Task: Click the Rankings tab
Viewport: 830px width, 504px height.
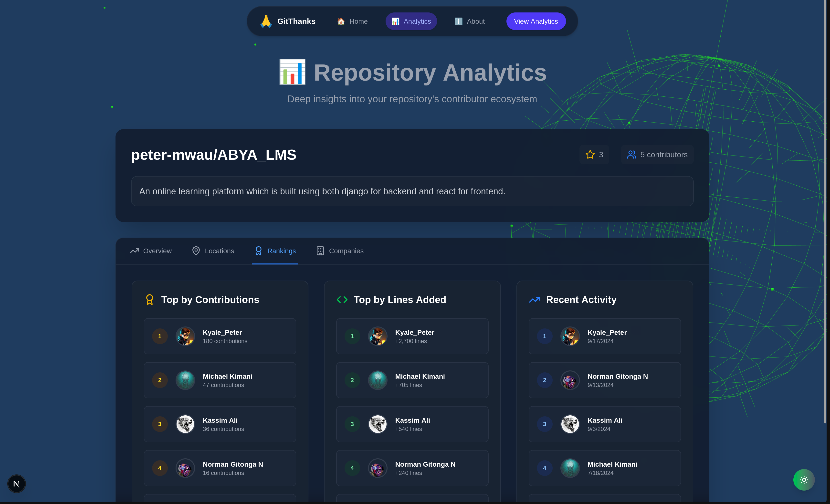Action: 275,251
